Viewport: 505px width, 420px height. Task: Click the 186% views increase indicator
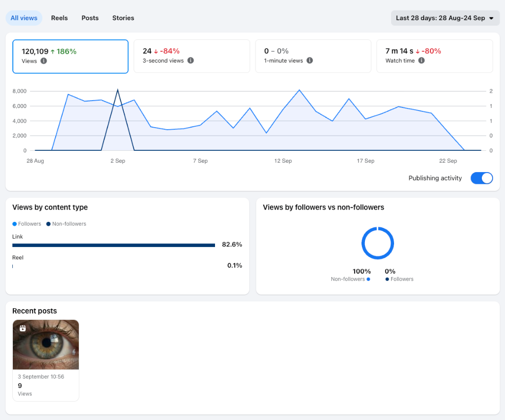pos(64,51)
